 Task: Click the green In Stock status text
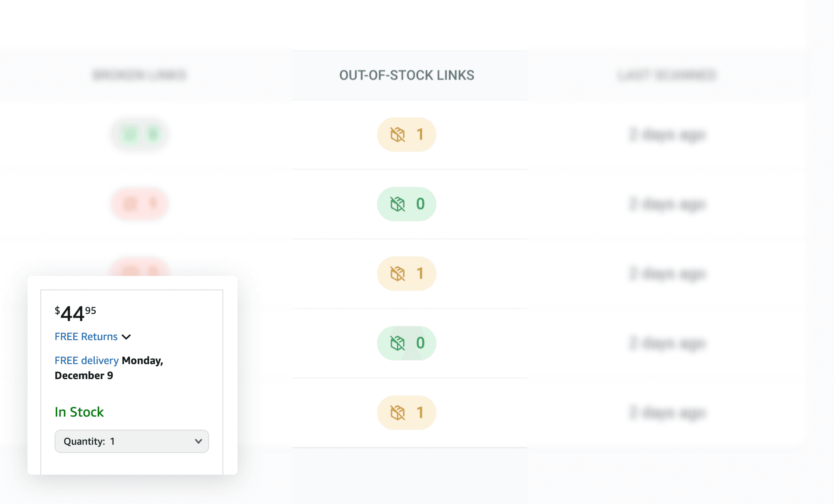pos(79,412)
